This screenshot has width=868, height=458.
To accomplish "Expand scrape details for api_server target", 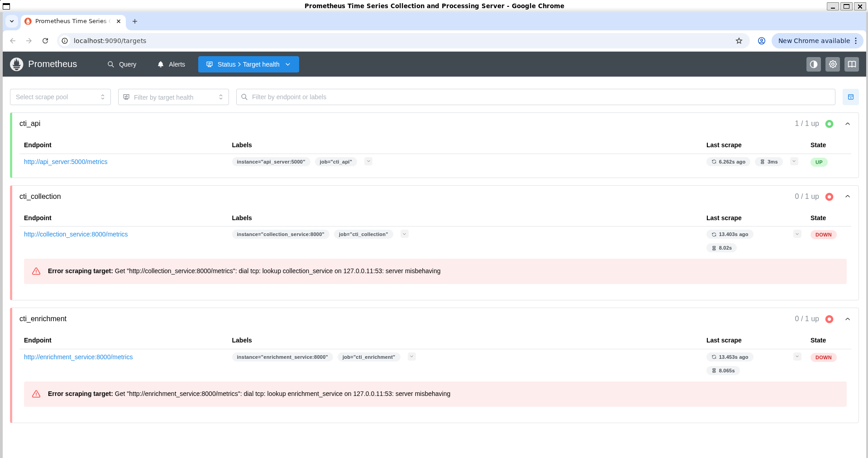I will click(x=794, y=161).
